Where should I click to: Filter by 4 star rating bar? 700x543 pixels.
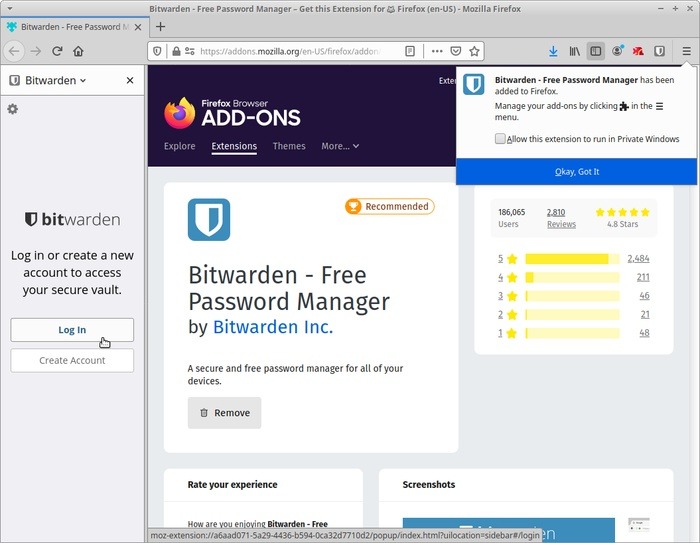[572, 278]
